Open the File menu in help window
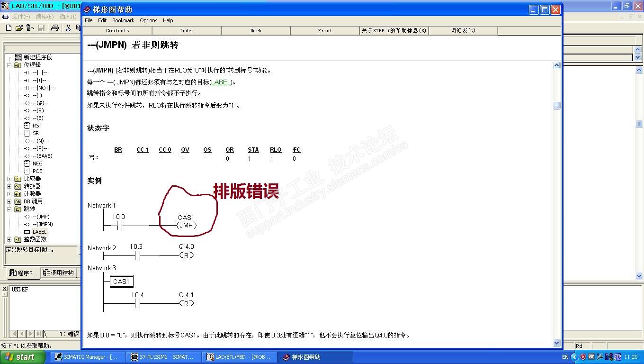 pyautogui.click(x=89, y=20)
